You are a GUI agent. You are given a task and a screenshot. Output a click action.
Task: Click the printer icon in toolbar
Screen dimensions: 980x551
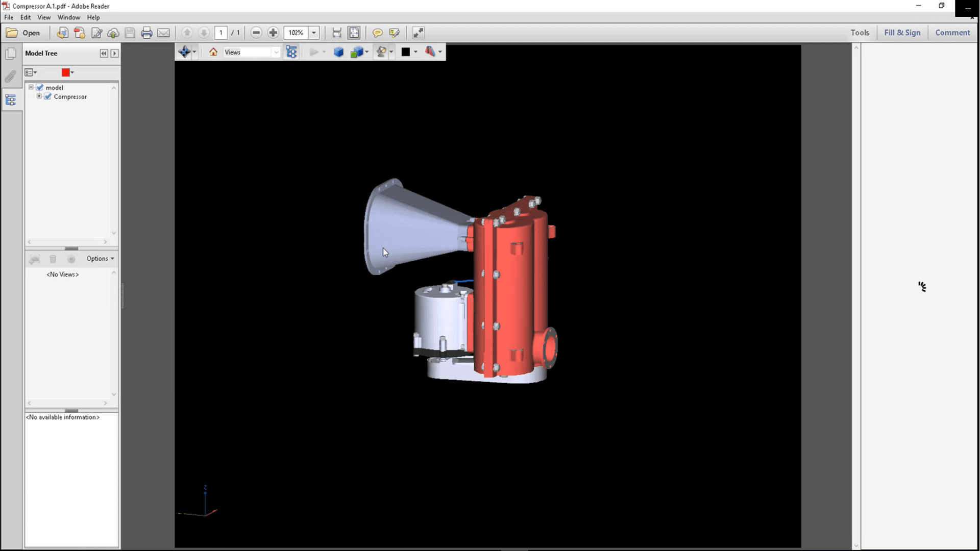[x=146, y=33]
